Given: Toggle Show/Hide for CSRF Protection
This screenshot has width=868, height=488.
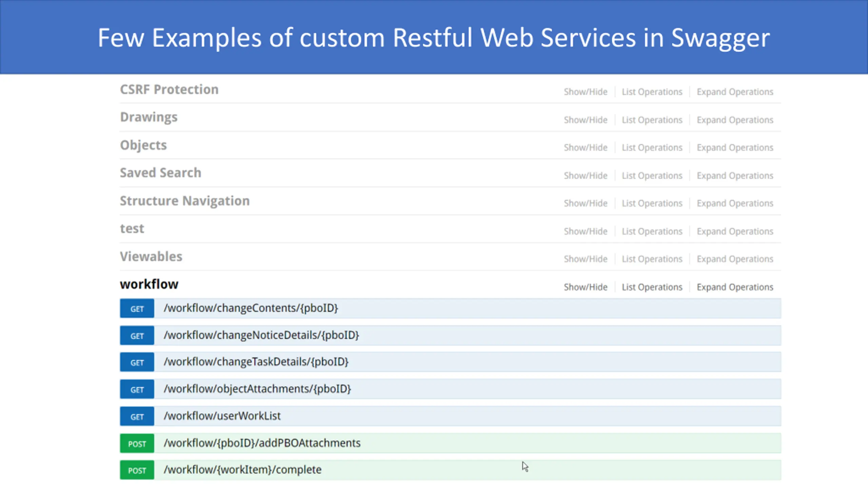Looking at the screenshot, I should point(586,92).
